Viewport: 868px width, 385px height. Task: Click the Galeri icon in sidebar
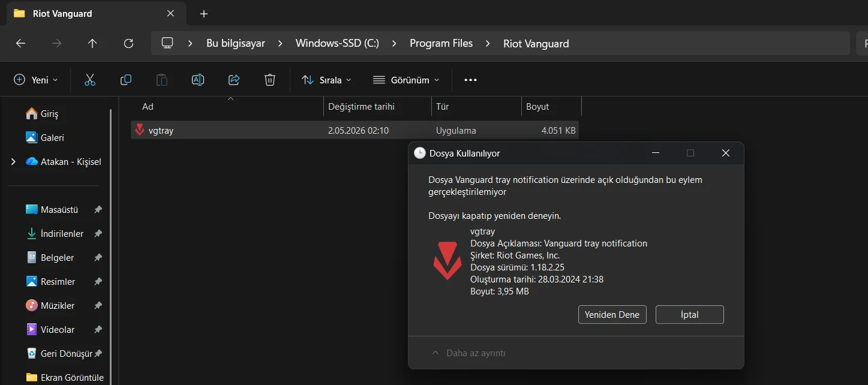32,137
